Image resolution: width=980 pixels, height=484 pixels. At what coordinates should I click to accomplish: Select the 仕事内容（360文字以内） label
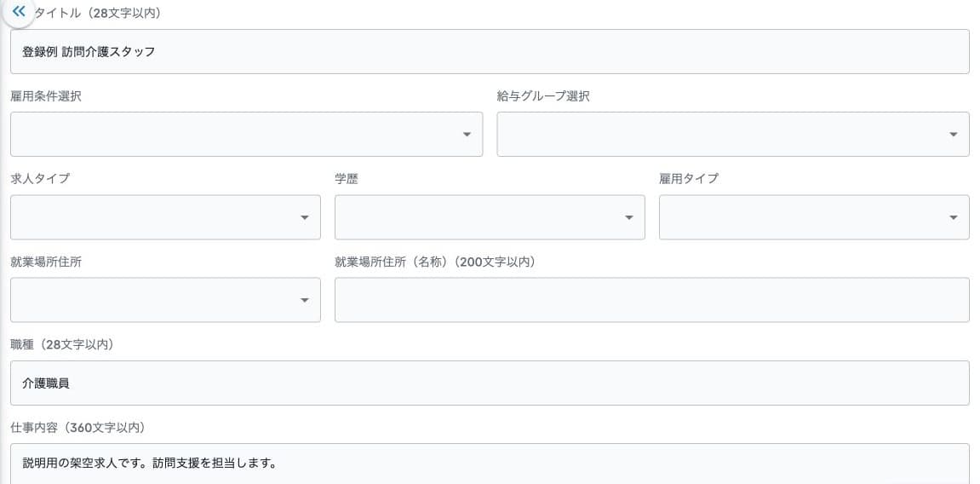click(78, 428)
